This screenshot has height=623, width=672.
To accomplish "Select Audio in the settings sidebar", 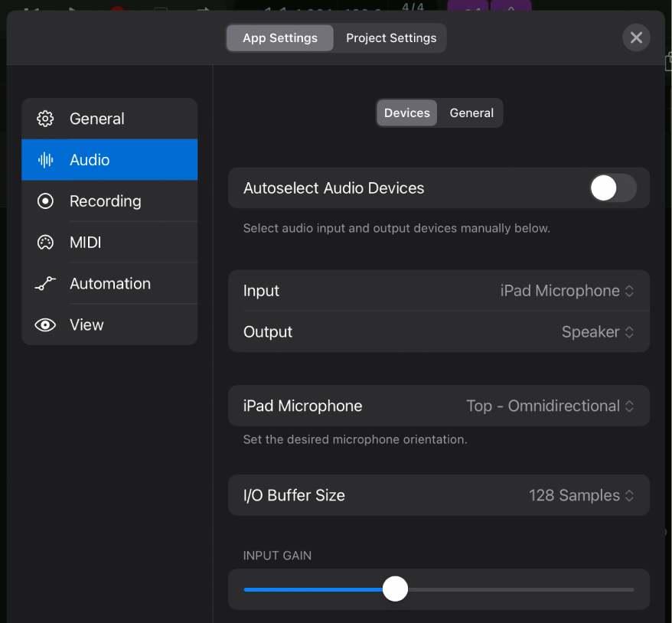I will click(90, 159).
